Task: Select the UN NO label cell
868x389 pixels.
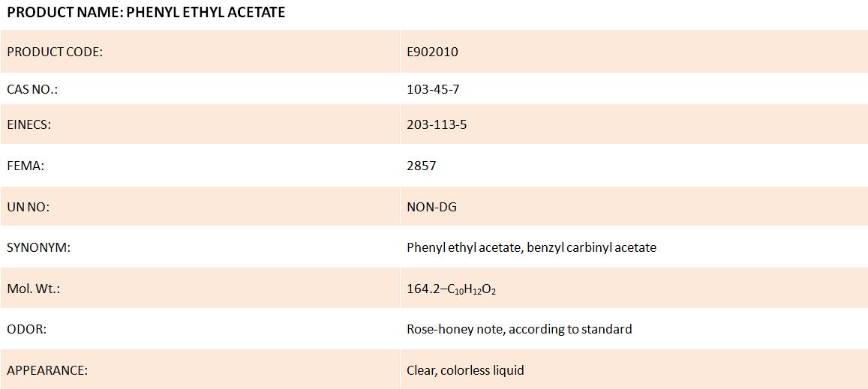Action: 200,206
